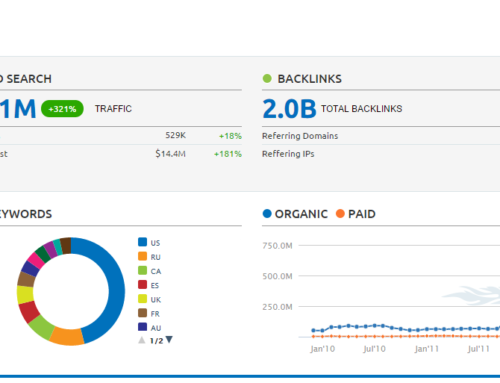This screenshot has width=500, height=383.
Task: Click the 1/2 legend page indicator
Action: 156,341
